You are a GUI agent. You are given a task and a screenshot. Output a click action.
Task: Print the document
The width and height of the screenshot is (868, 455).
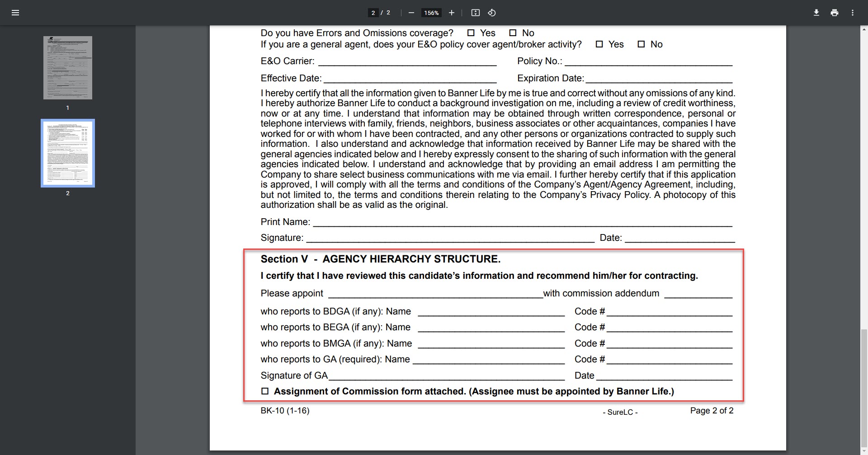click(x=834, y=13)
